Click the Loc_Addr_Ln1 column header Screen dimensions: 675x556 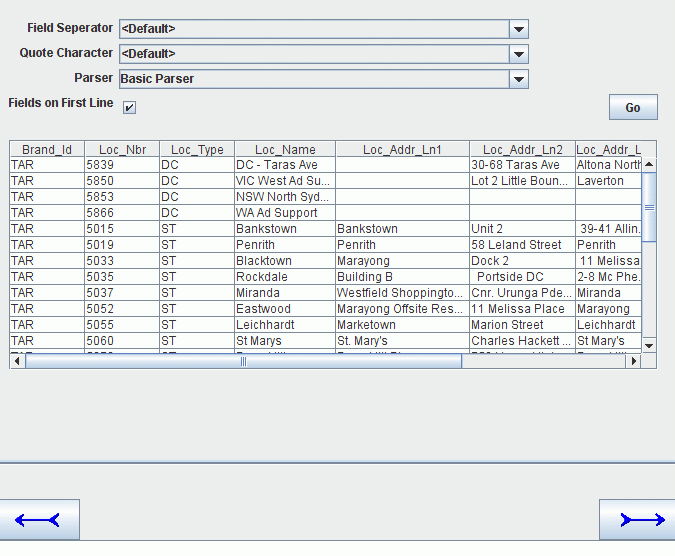402,149
